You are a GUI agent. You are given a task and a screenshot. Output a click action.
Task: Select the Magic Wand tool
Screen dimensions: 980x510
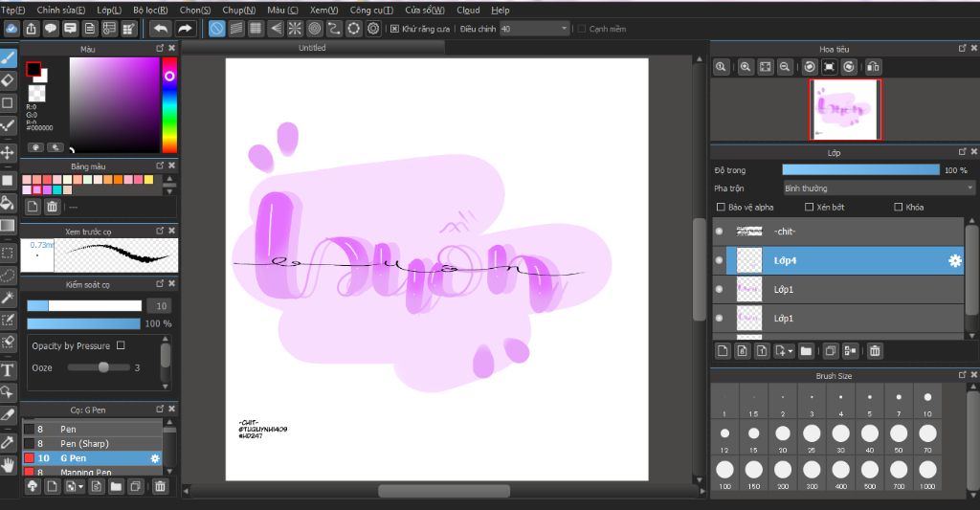pyautogui.click(x=8, y=298)
